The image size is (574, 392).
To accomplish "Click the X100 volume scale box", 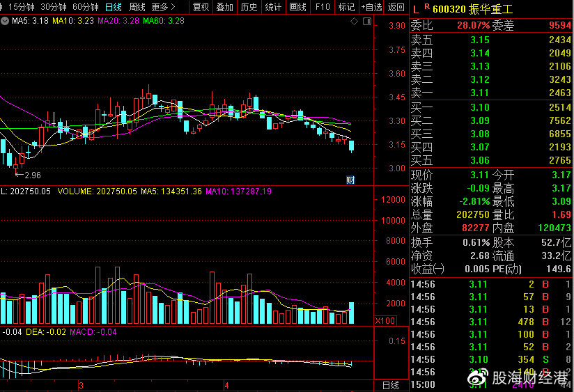I will (x=385, y=320).
